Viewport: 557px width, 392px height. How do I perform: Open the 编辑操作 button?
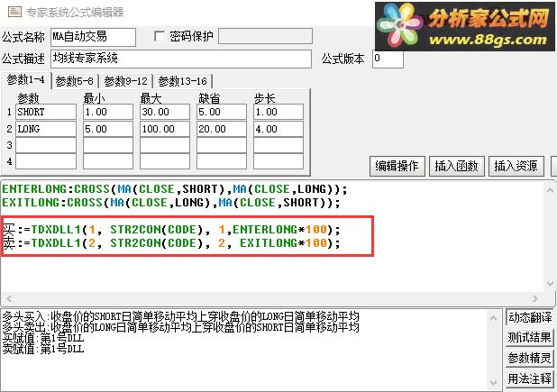[x=397, y=166]
